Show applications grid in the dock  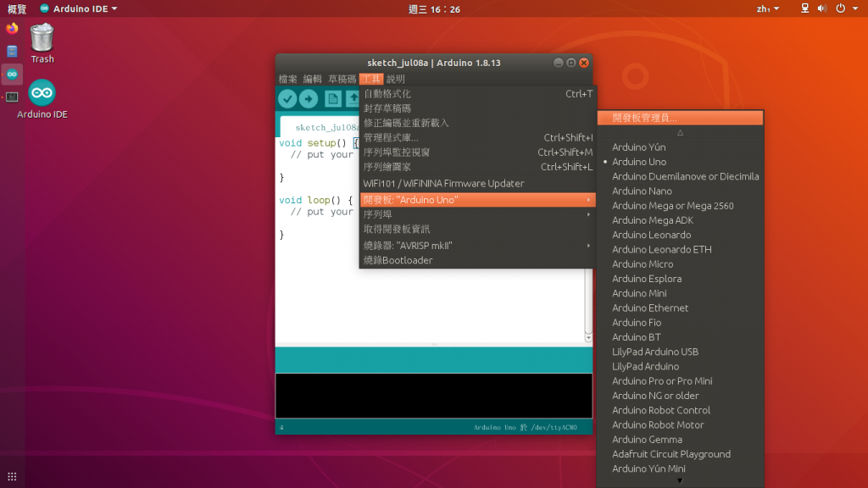pyautogui.click(x=12, y=476)
